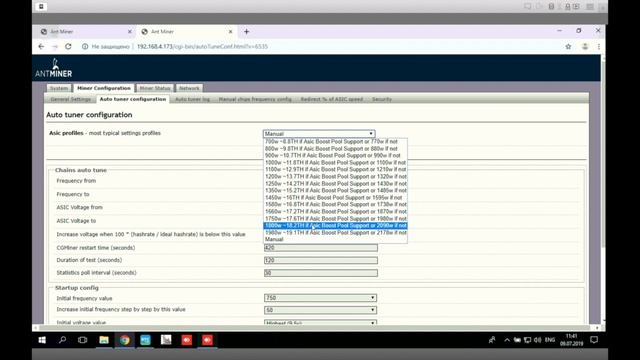Screen dimensions: 640x360
Task: Open the notification center icon
Action: click(594, 340)
